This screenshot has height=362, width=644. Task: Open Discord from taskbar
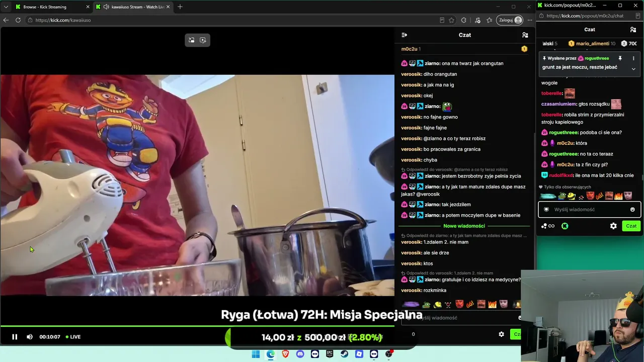click(x=300, y=354)
